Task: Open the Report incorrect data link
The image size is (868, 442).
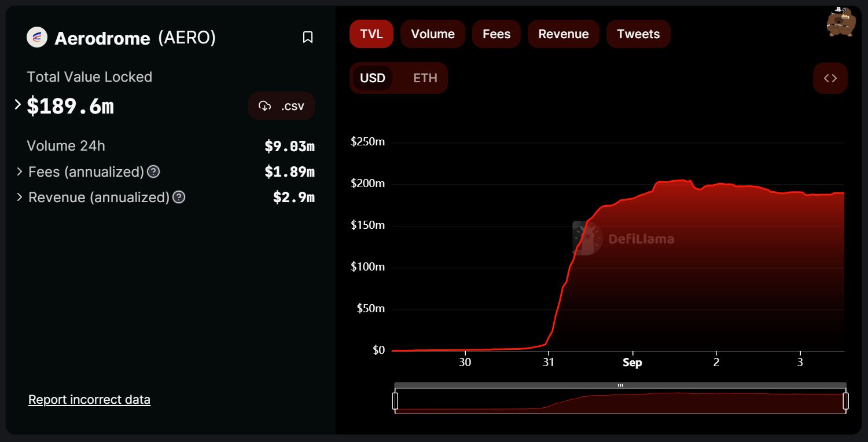Action: (x=89, y=400)
